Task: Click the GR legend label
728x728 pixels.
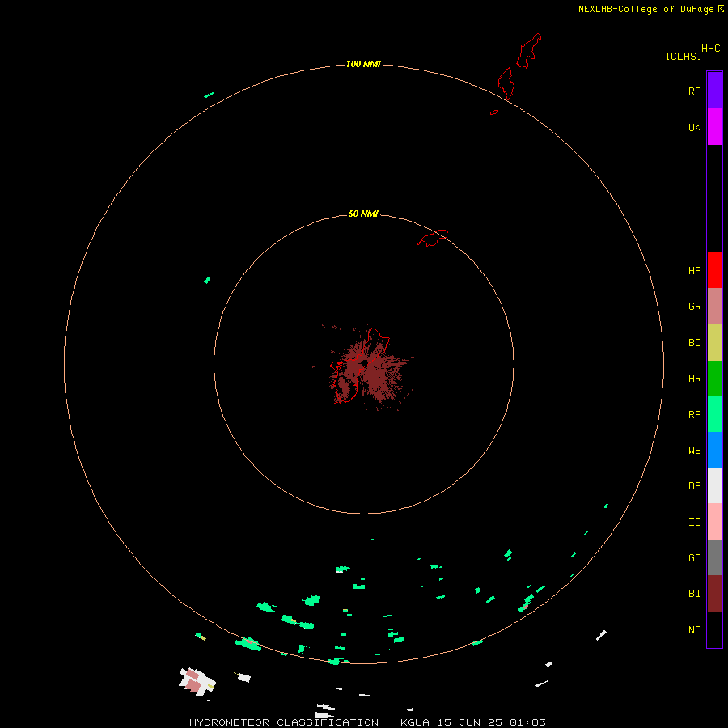Action: click(694, 307)
